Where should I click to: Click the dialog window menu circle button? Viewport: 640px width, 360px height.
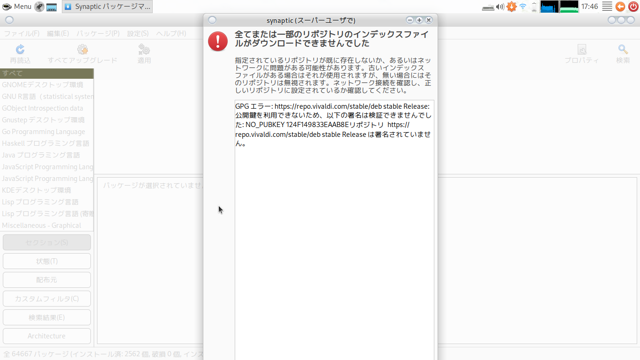[x=212, y=20]
